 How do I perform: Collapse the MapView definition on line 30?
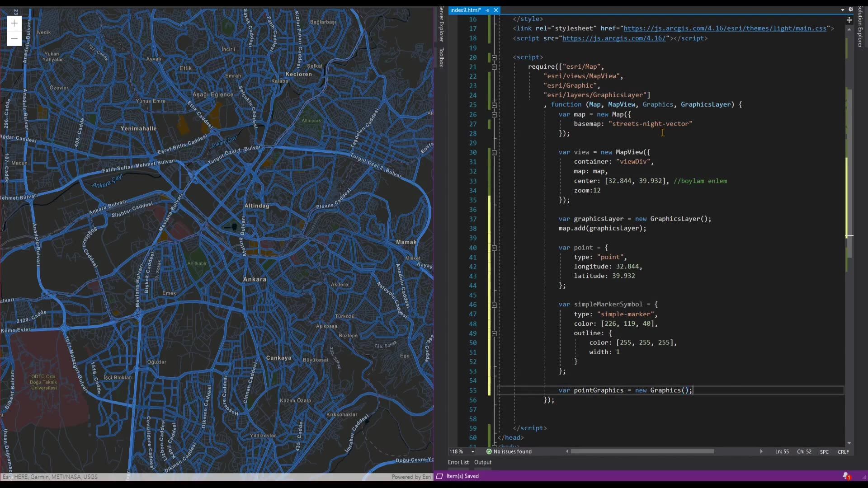pos(494,153)
